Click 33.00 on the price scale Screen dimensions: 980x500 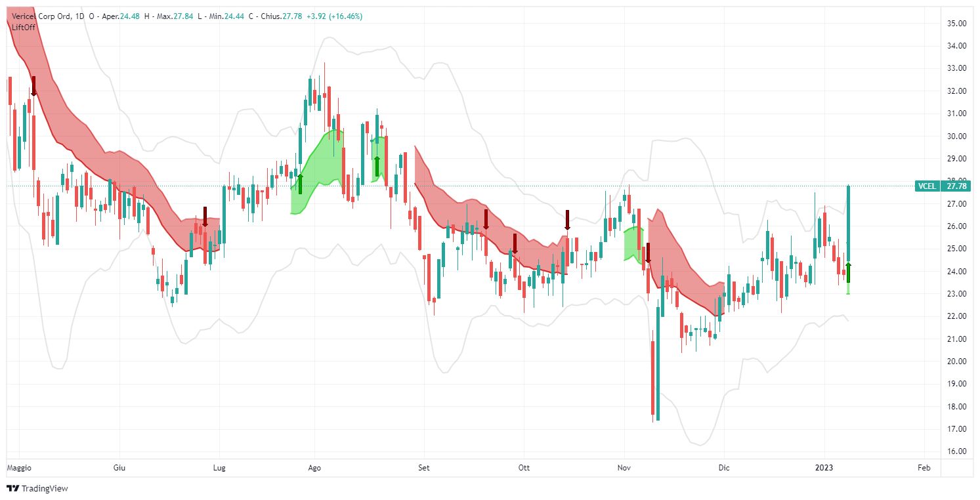[956, 68]
